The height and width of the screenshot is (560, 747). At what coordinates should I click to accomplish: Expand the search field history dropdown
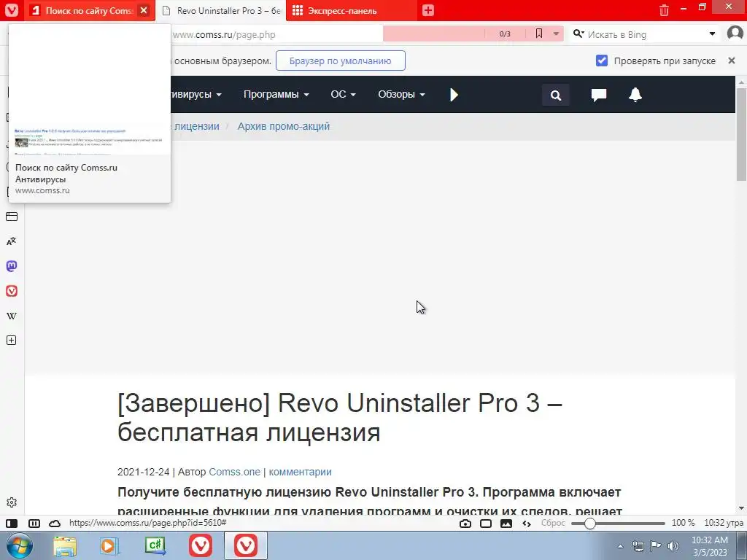click(x=712, y=34)
